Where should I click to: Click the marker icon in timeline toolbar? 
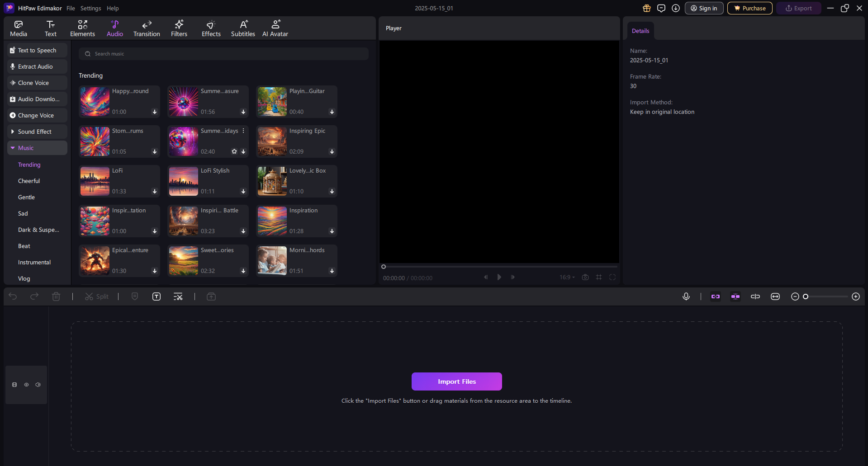[135, 297]
